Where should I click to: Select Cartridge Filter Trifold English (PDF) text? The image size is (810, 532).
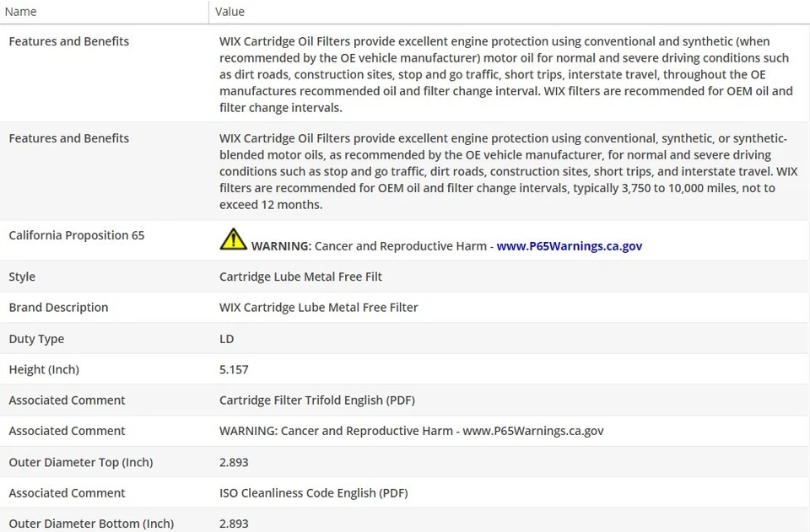coord(317,400)
